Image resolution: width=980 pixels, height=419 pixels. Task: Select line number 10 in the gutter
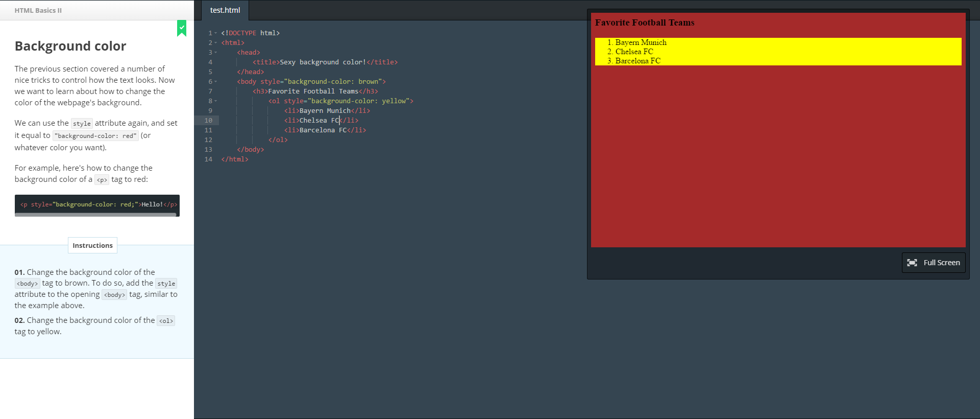click(x=208, y=121)
